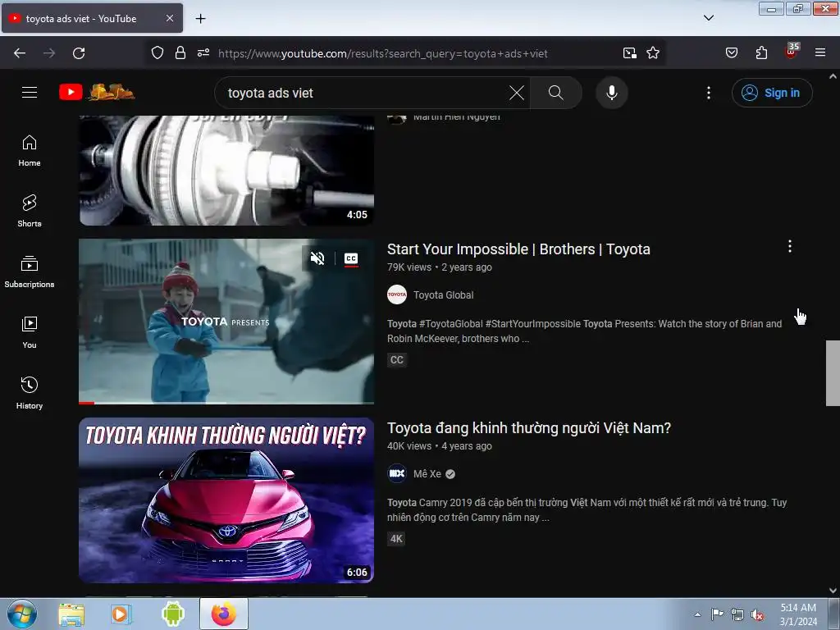Open the red Camry video thumbnail
Image resolution: width=840 pixels, height=630 pixels.
click(x=226, y=500)
